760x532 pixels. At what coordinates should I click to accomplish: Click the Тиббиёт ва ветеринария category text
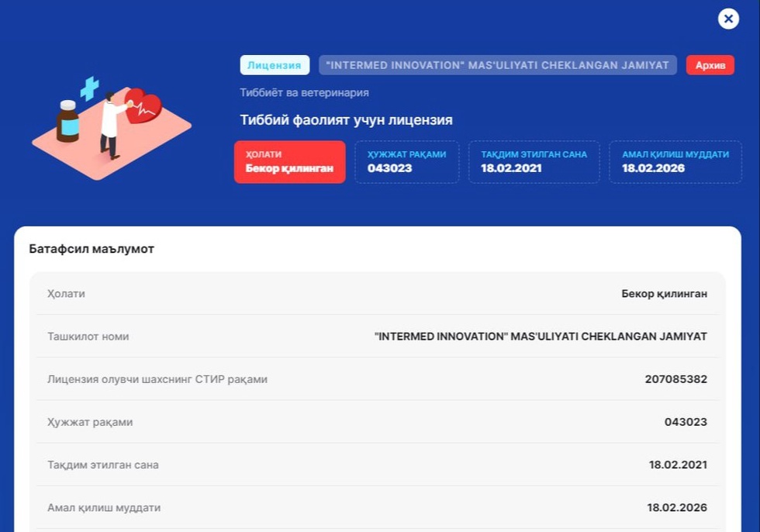pyautogui.click(x=304, y=93)
